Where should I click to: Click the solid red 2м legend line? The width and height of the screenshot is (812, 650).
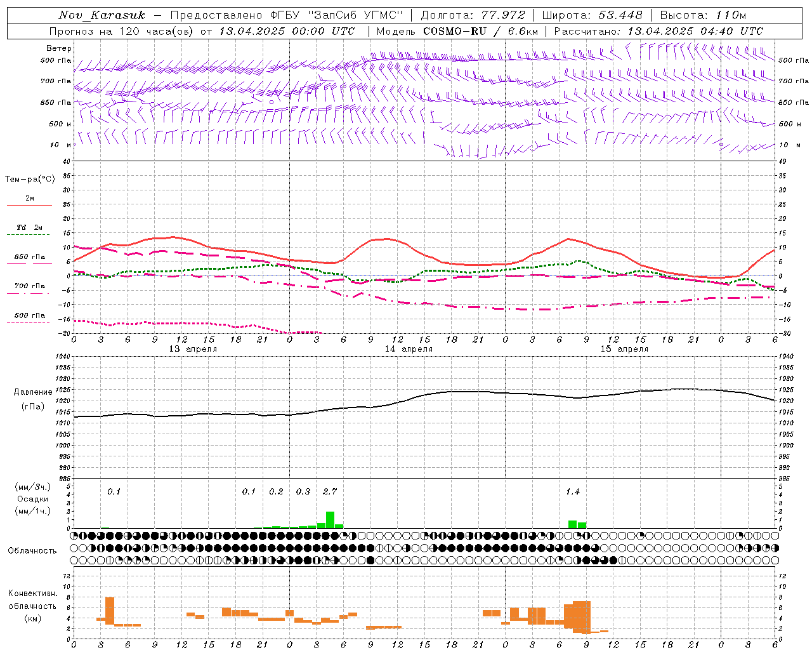pyautogui.click(x=29, y=205)
